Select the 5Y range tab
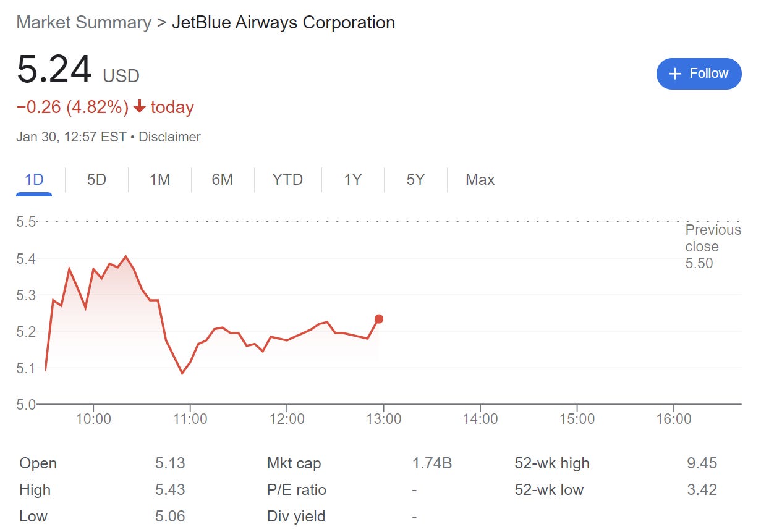Image resolution: width=782 pixels, height=532 pixels. pyautogui.click(x=415, y=180)
